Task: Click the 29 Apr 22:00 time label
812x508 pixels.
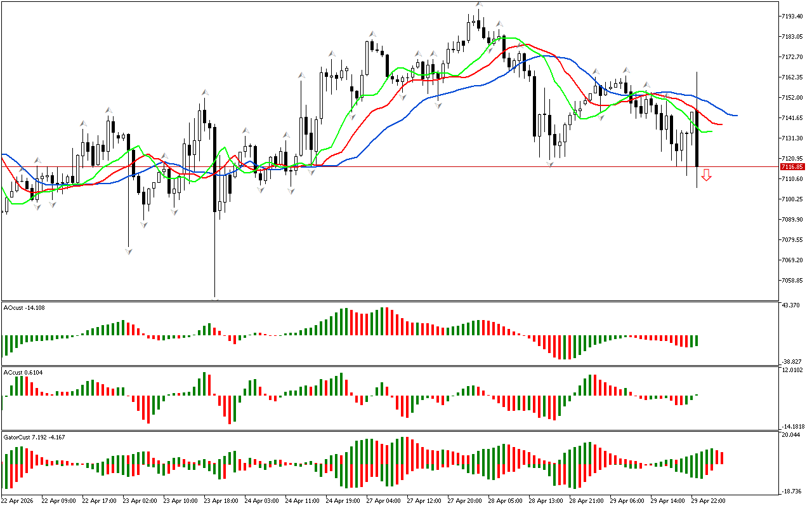Action: [708, 501]
